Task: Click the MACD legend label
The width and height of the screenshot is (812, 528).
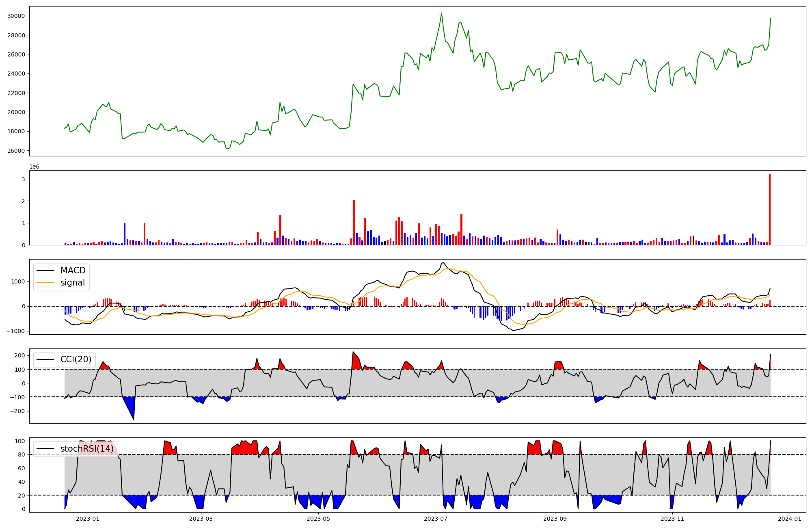Action: [x=73, y=270]
